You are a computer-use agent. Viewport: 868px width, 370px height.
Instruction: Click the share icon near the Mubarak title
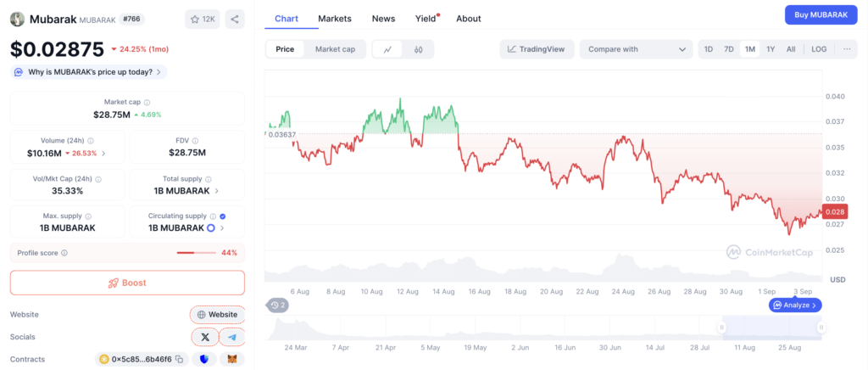coord(235,19)
